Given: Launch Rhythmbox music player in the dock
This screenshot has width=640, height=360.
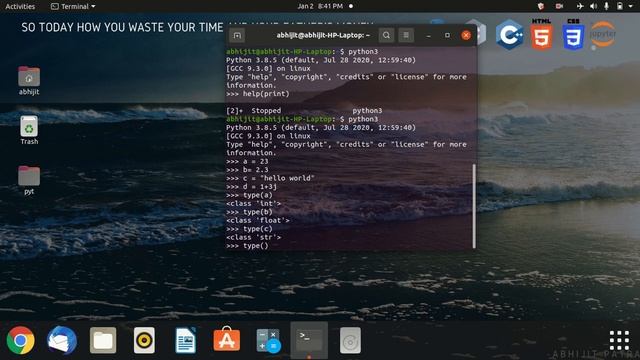Looking at the screenshot, I should pos(144,340).
